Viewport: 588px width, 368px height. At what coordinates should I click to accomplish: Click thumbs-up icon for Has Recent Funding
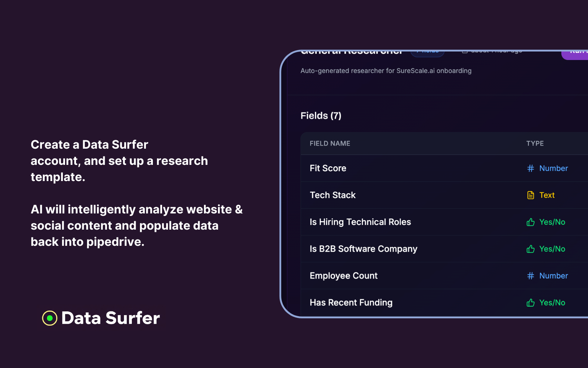click(x=530, y=303)
